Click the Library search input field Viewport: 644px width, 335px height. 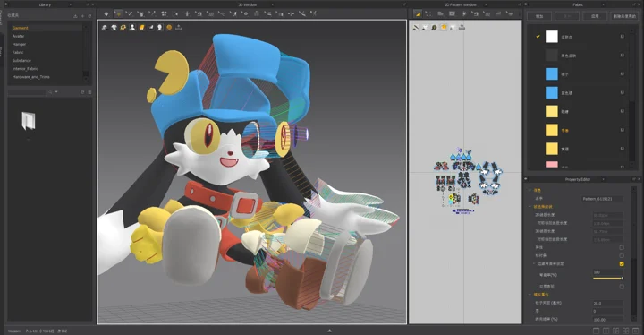coord(27,92)
